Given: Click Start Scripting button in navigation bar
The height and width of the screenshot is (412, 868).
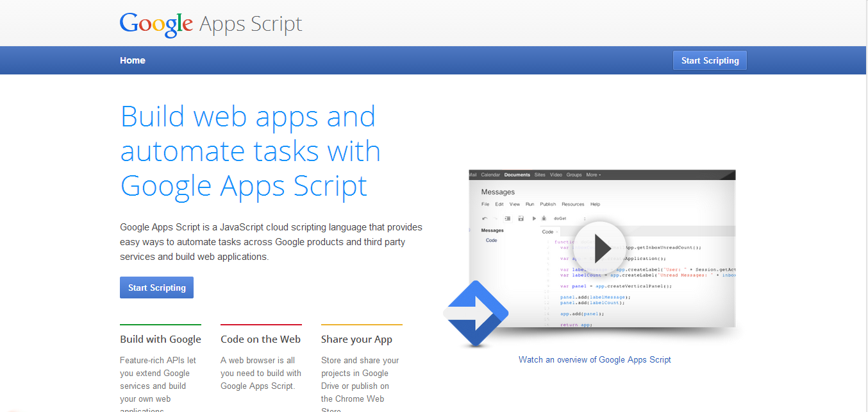Looking at the screenshot, I should (x=710, y=60).
